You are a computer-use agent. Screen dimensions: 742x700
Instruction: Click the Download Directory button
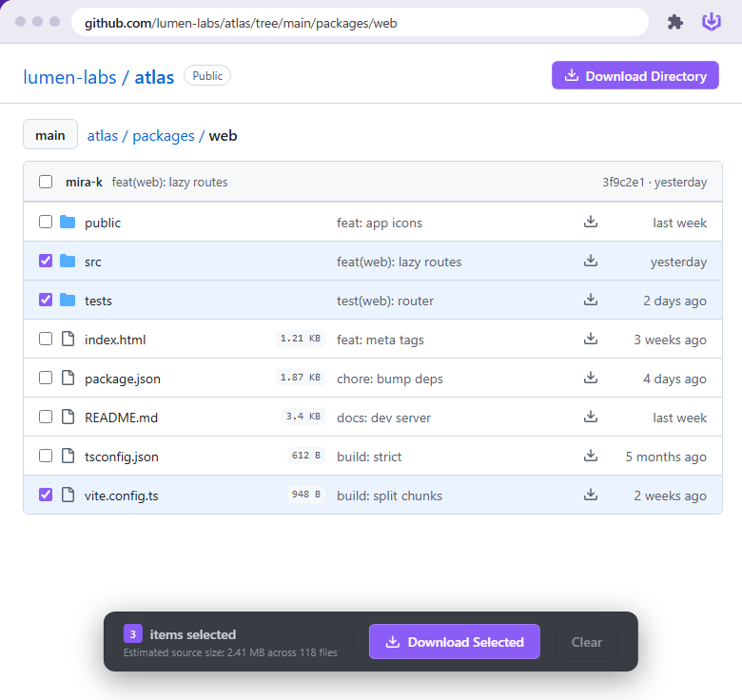coord(635,75)
